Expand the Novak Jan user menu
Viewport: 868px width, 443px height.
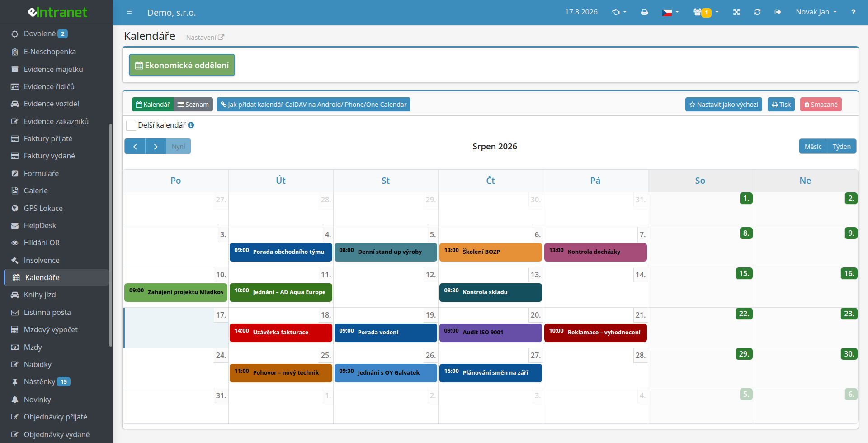(816, 12)
